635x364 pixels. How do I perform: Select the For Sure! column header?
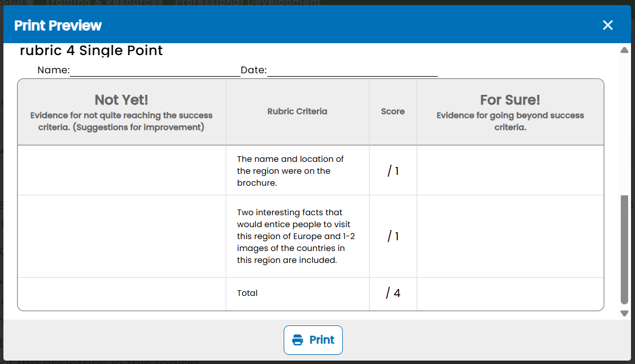pos(511,112)
